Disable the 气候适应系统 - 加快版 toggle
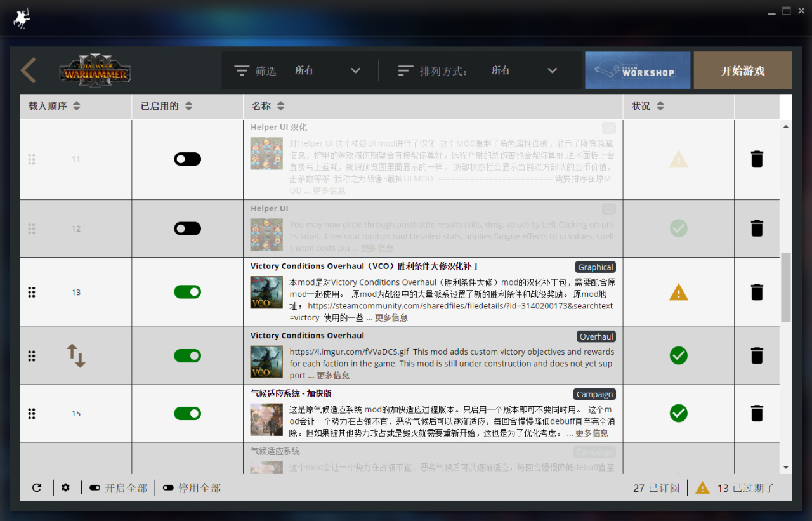This screenshot has height=521, width=812. (187, 413)
